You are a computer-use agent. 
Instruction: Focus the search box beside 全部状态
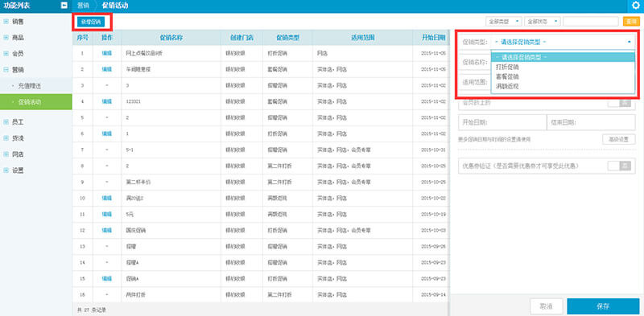tap(591, 22)
